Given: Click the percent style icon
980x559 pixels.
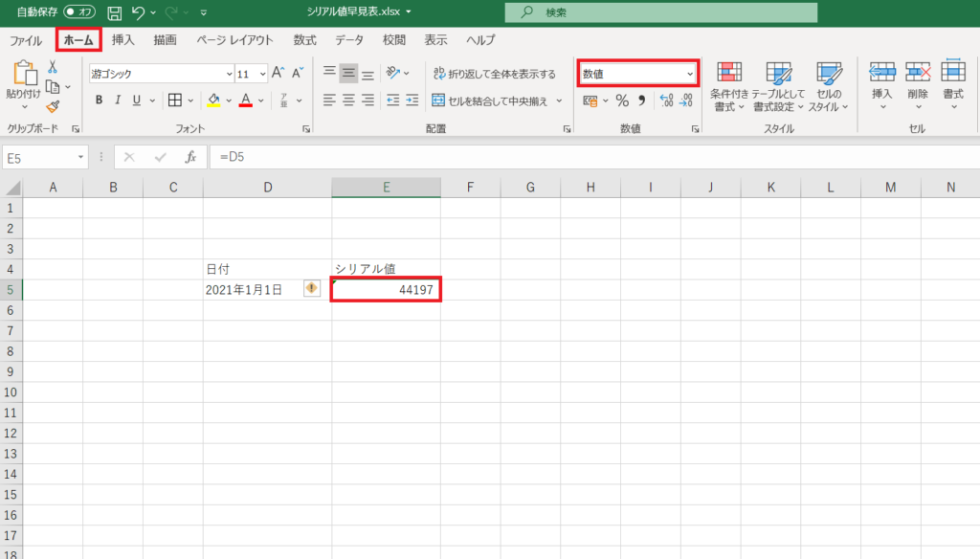Looking at the screenshot, I should tap(622, 101).
